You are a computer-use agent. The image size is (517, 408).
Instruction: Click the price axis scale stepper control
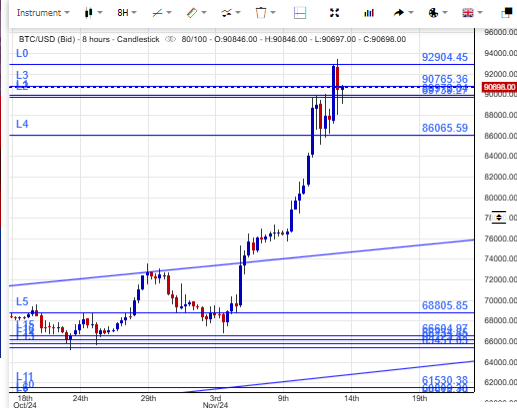click(x=499, y=218)
